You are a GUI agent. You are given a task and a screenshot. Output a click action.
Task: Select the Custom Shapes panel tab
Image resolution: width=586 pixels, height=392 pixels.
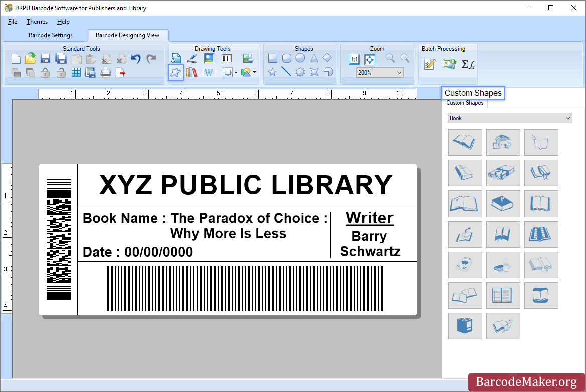tap(465, 103)
